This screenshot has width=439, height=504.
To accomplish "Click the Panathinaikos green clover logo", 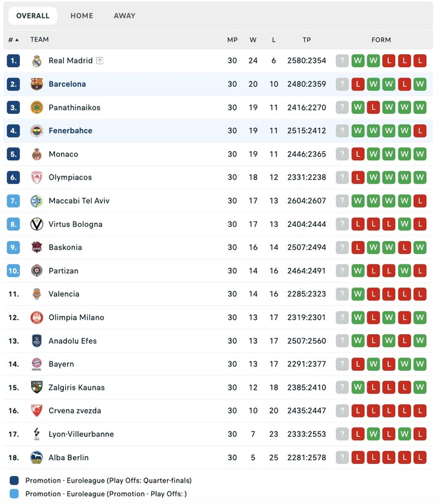I will (37, 107).
